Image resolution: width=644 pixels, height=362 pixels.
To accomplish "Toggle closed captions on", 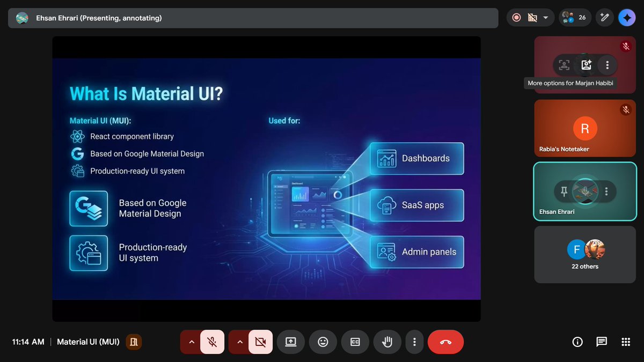I will (355, 342).
